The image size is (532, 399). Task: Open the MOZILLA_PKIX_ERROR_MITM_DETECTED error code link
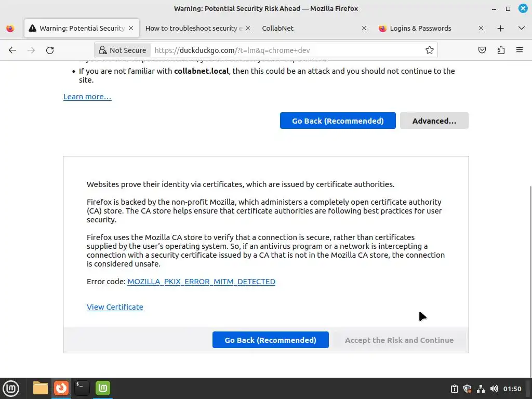(201, 282)
